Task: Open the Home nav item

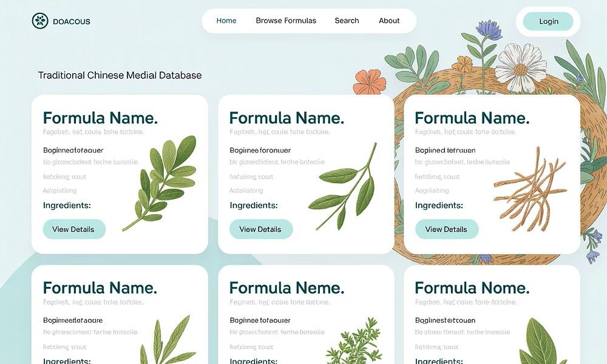Action: (x=226, y=21)
